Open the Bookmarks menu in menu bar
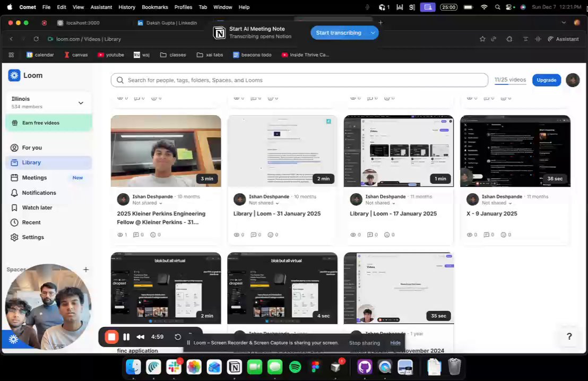Screen dimensions: 588x381 point(155,7)
